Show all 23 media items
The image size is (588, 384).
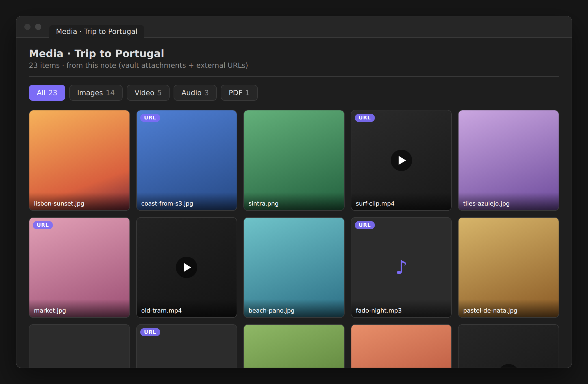pyautogui.click(x=47, y=93)
